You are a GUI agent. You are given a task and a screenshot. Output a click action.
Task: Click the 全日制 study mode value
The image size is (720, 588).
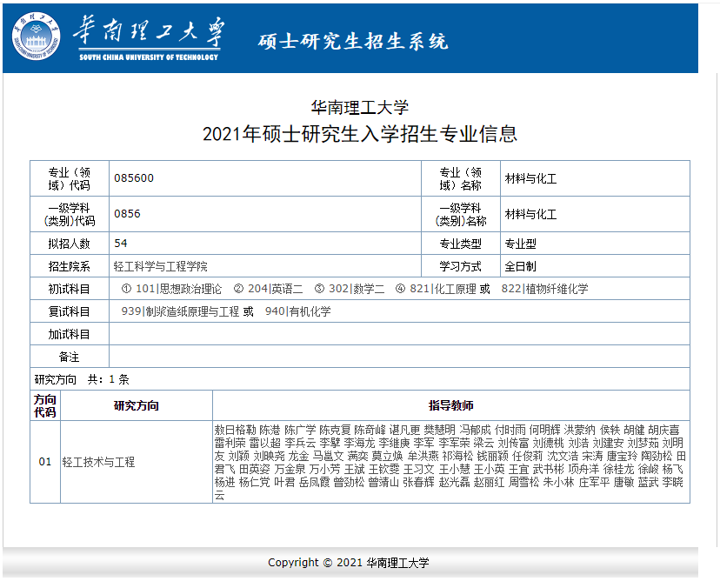click(x=520, y=266)
